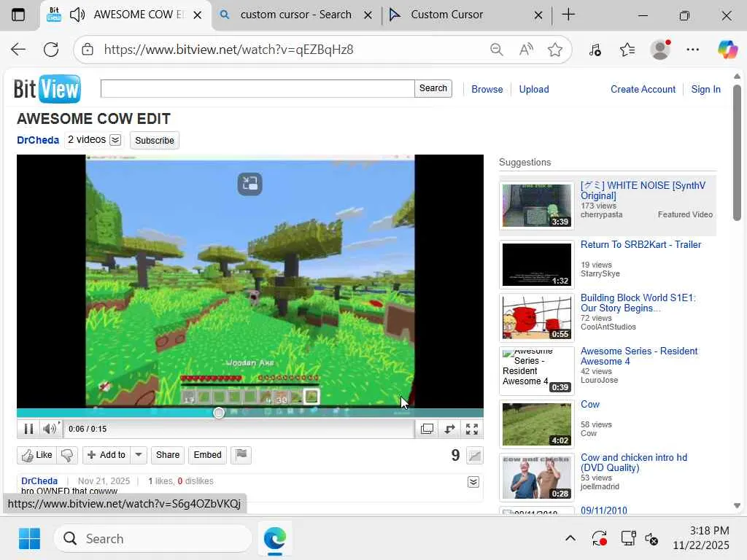Open the browser profile icon
Screen dimensions: 747x560
tap(660, 50)
